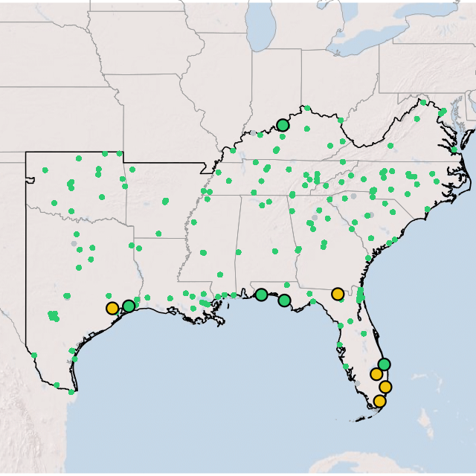Select large green marker on Florida's southeast coast
The height and width of the screenshot is (476, 476).
(385, 364)
